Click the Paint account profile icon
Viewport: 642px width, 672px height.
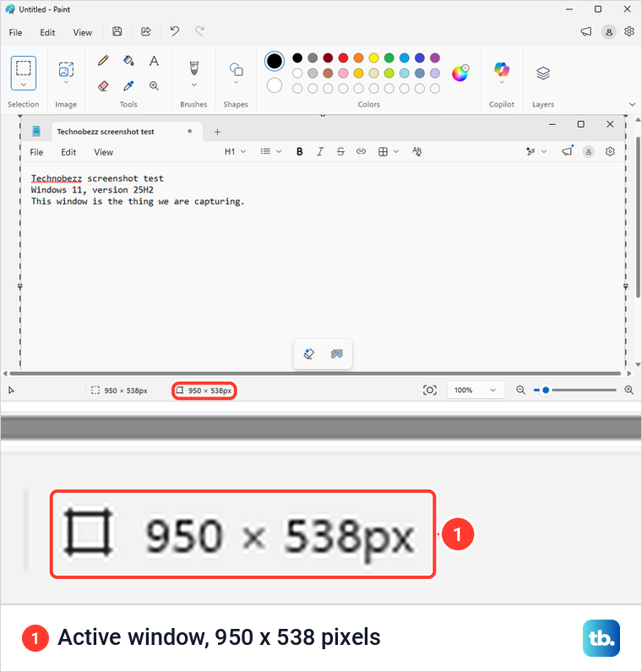[x=608, y=32]
